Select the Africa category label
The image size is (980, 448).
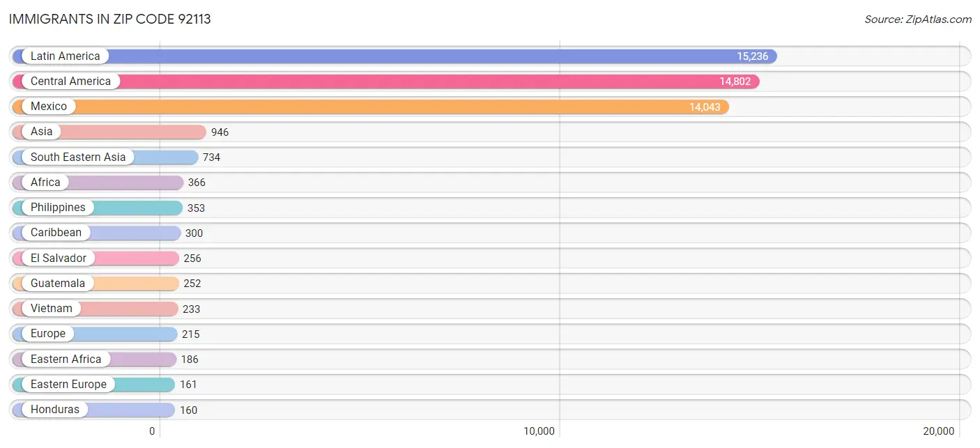[x=47, y=182]
